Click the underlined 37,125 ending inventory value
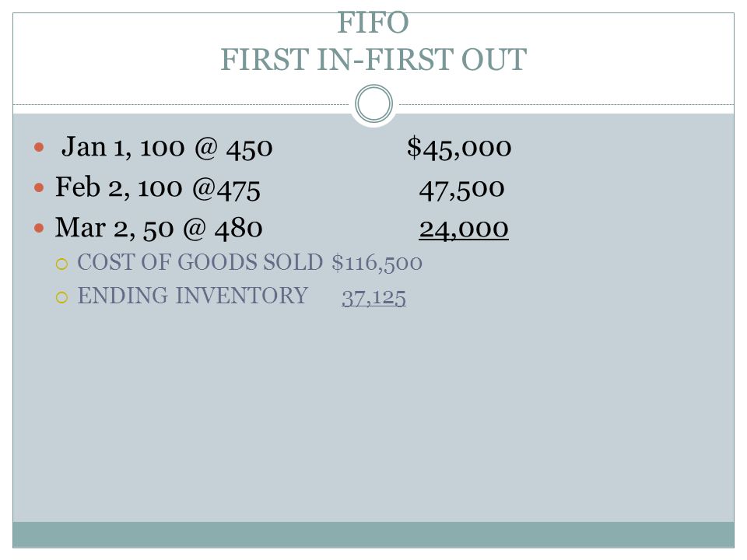This screenshot has height=560, width=747. [x=374, y=298]
